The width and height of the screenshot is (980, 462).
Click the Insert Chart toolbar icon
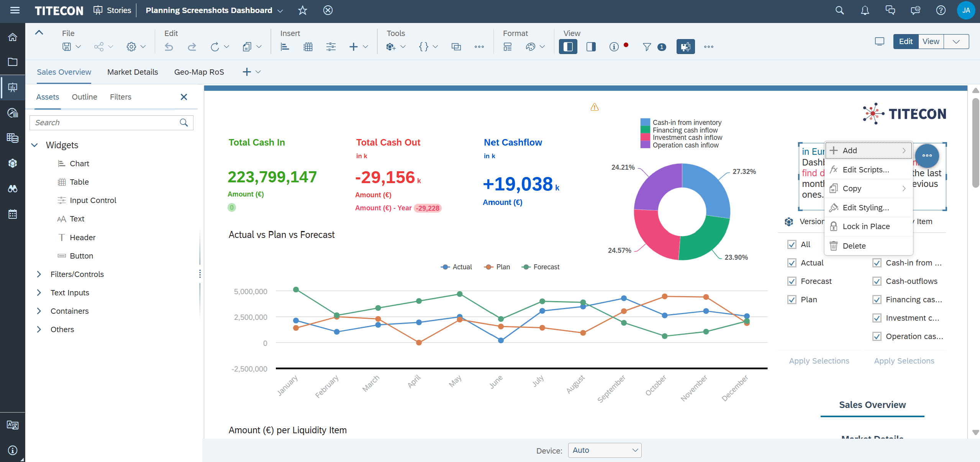[x=285, y=47]
